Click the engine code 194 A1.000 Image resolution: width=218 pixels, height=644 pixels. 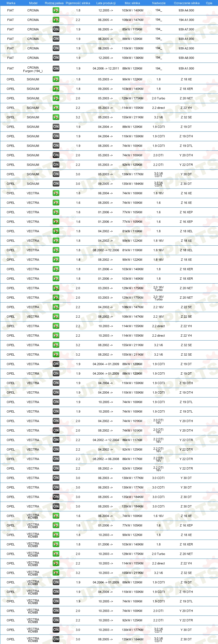[x=186, y=20]
